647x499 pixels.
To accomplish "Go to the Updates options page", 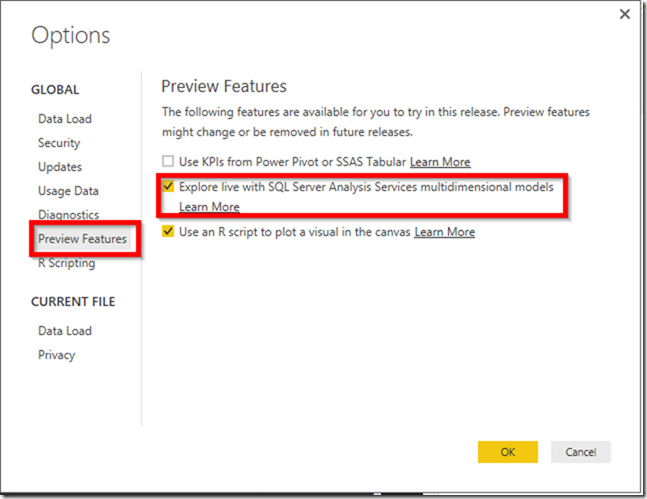I will [x=60, y=167].
